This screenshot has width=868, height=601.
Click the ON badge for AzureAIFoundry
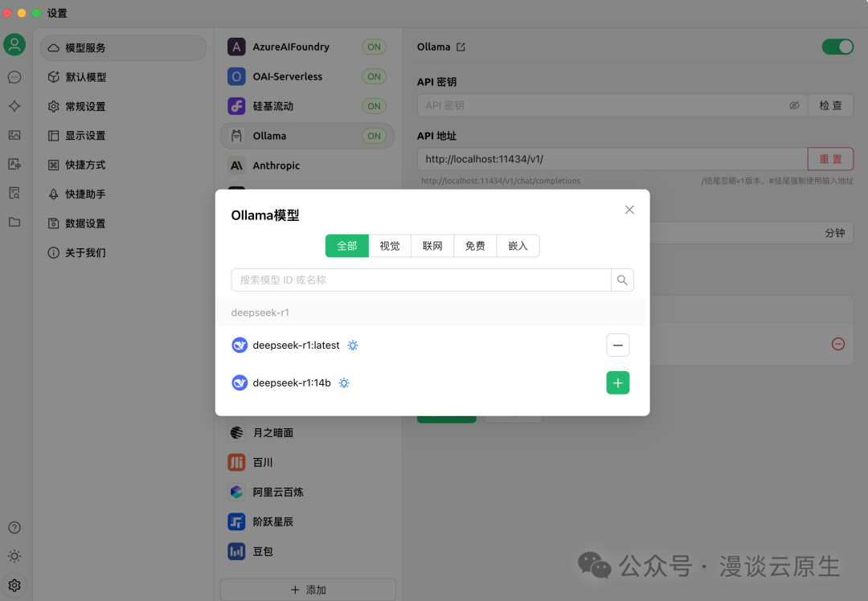375,47
